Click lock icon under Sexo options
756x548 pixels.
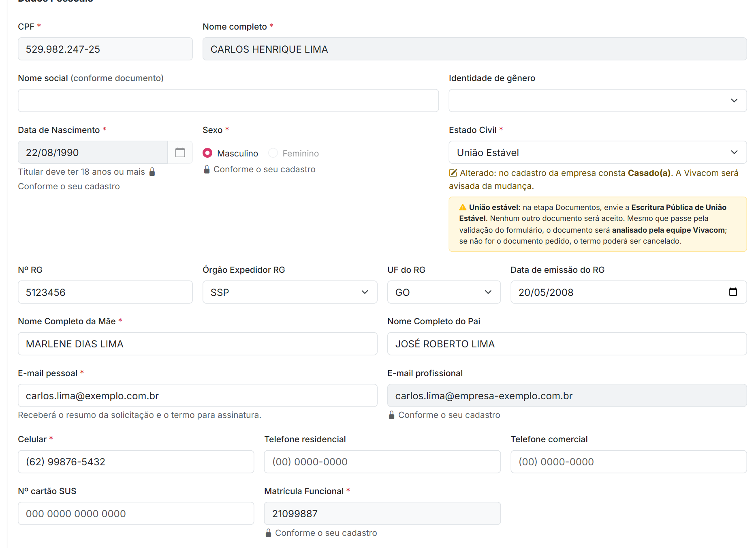207,169
